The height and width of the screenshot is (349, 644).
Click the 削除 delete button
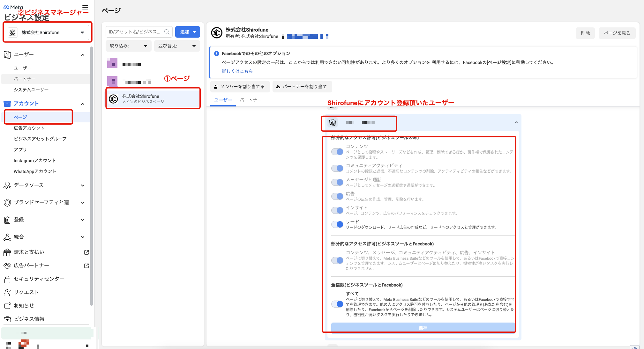pos(585,33)
